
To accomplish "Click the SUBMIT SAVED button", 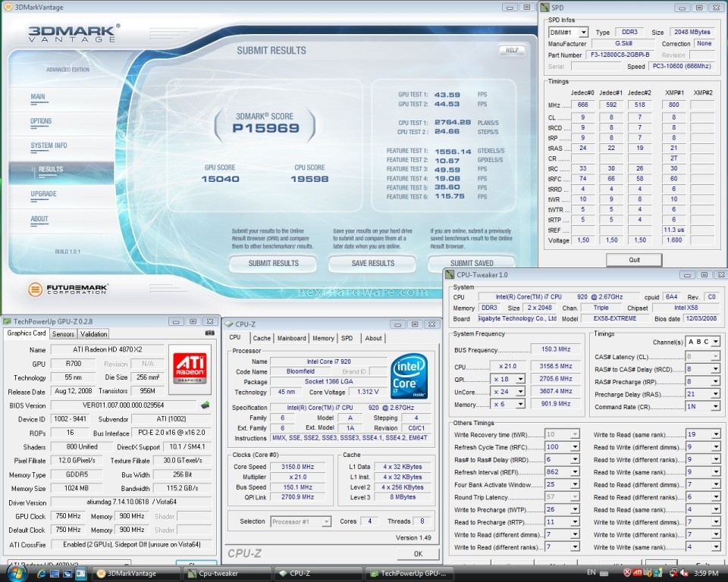I will [472, 263].
